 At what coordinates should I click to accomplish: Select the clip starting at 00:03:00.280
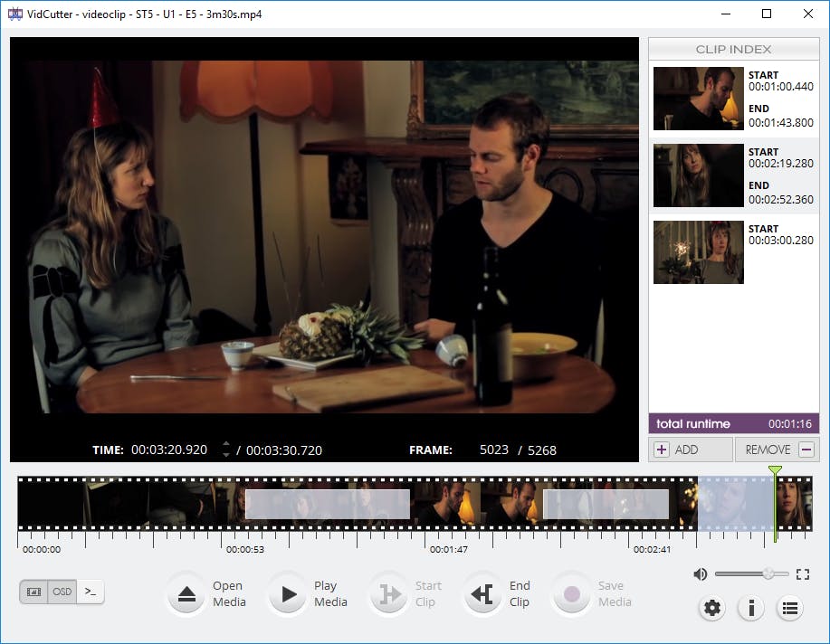734,252
